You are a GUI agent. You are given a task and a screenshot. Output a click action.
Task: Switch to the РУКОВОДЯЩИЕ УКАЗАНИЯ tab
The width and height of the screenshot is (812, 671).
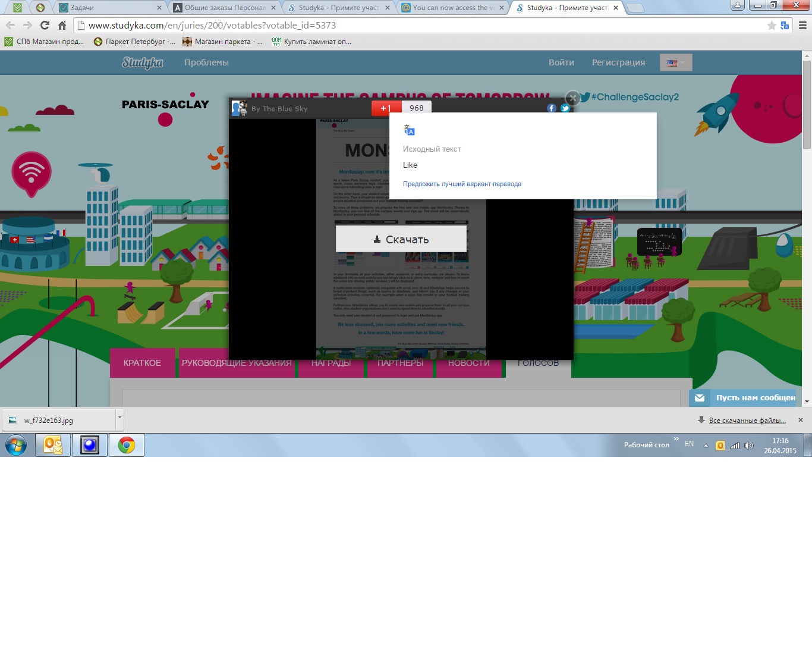[237, 363]
